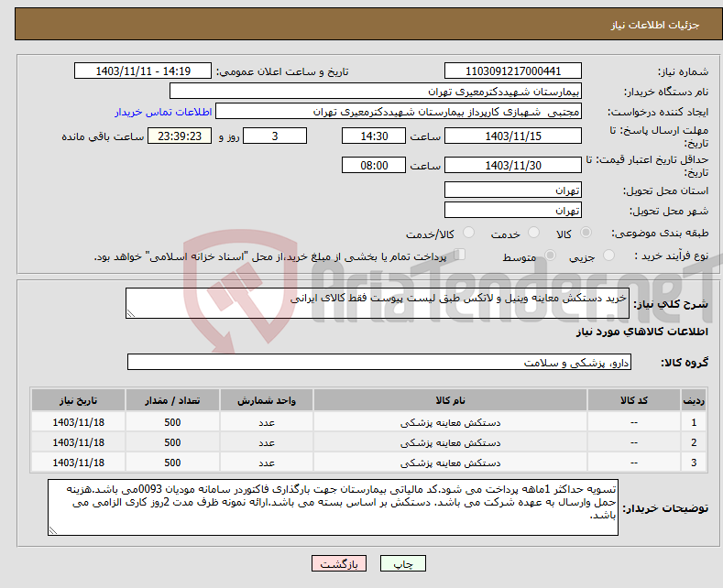Click the چاپ (print) button
This screenshot has width=723, height=588.
point(402,563)
